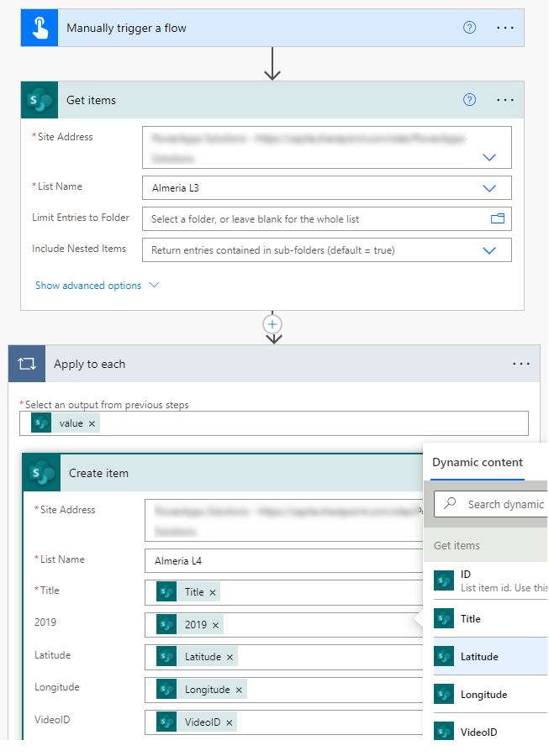The width and height of the screenshot is (549, 756).
Task: Remove the value token from Apply to each
Action: point(92,423)
